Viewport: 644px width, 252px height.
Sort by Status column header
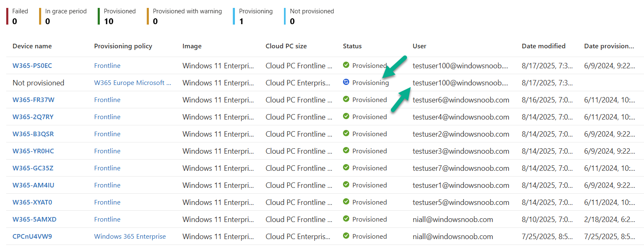click(x=352, y=46)
